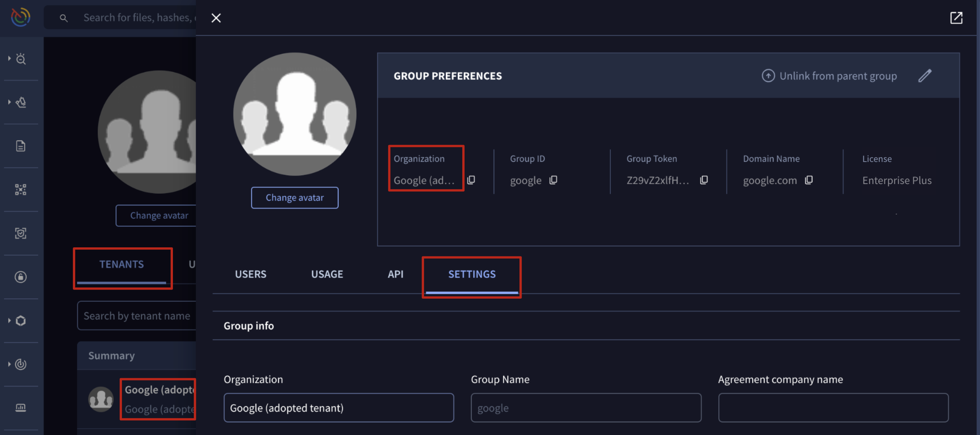Copy the Domain Name google.com
Viewport: 980px width, 435px height.
tap(809, 180)
